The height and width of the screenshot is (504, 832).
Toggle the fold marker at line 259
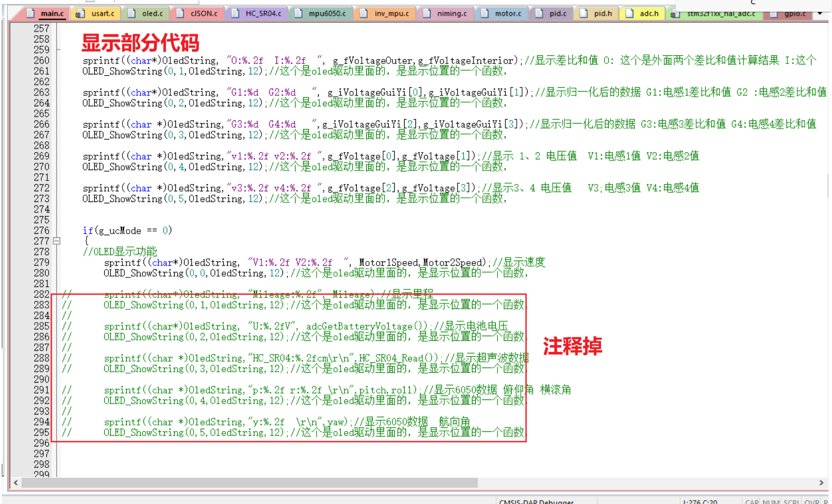58,50
